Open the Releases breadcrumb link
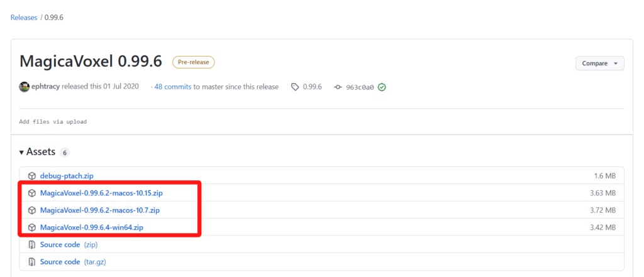The image size is (644, 277). click(24, 18)
